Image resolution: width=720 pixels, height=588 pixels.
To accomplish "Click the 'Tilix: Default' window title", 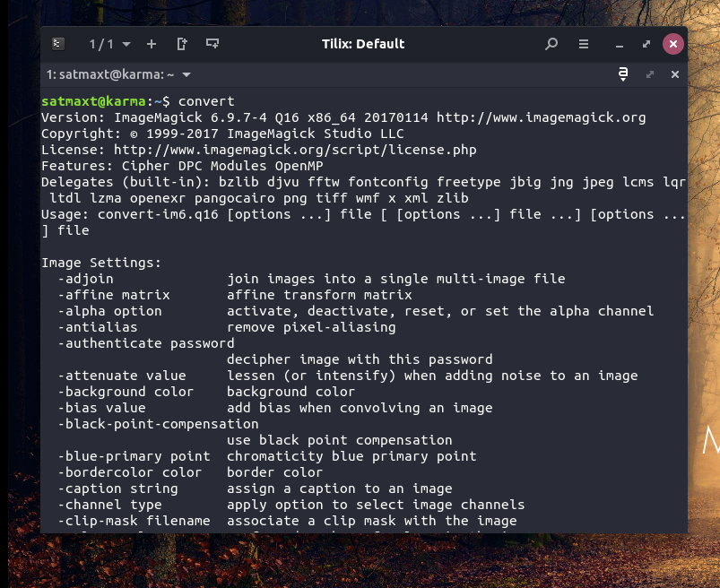I will click(362, 43).
